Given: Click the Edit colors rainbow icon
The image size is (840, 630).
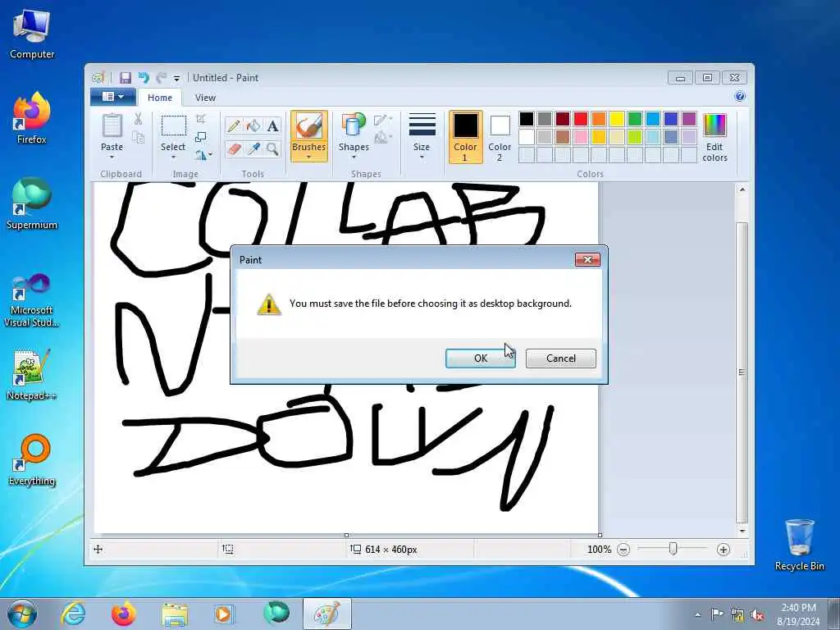Looking at the screenshot, I should point(714,126).
